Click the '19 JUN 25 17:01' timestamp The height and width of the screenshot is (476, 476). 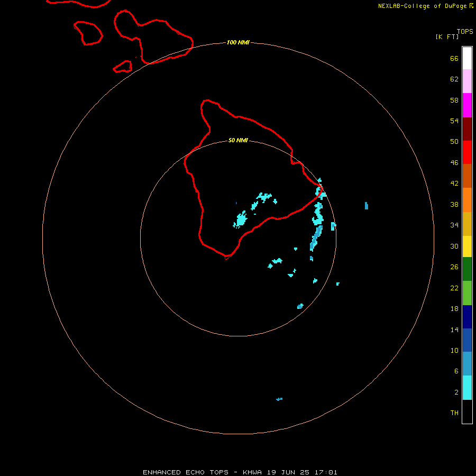coord(302,472)
